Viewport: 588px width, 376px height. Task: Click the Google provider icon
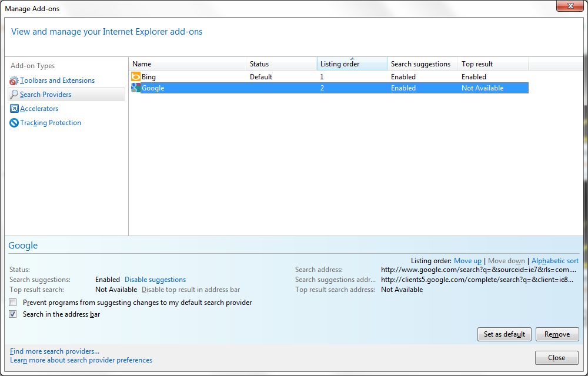point(135,88)
